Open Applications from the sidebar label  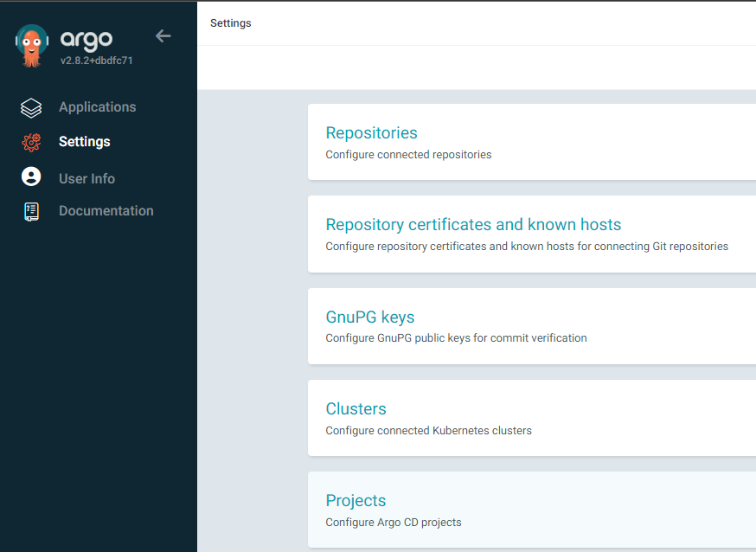point(97,107)
